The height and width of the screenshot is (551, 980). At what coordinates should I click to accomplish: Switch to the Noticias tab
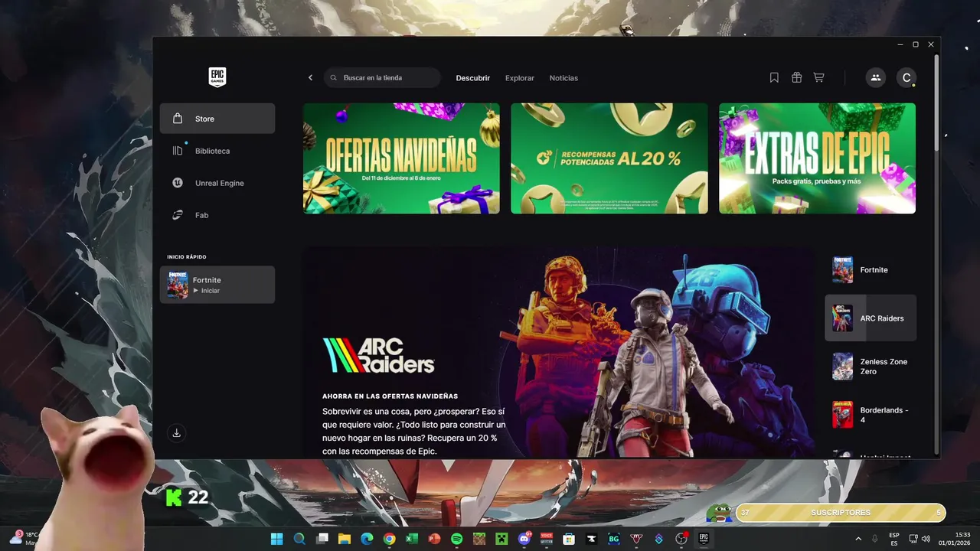563,78
